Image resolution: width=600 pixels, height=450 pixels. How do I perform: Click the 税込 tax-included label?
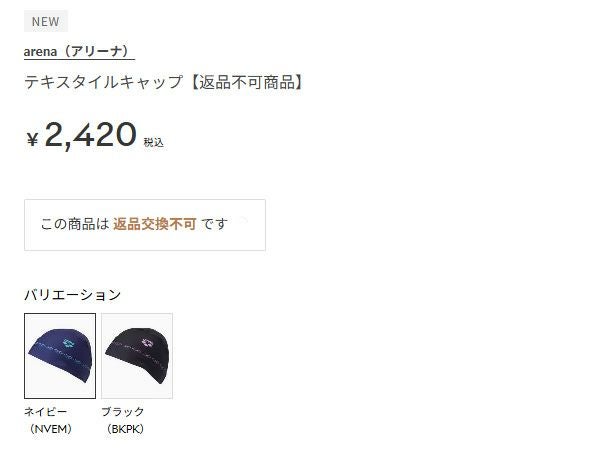(x=153, y=143)
